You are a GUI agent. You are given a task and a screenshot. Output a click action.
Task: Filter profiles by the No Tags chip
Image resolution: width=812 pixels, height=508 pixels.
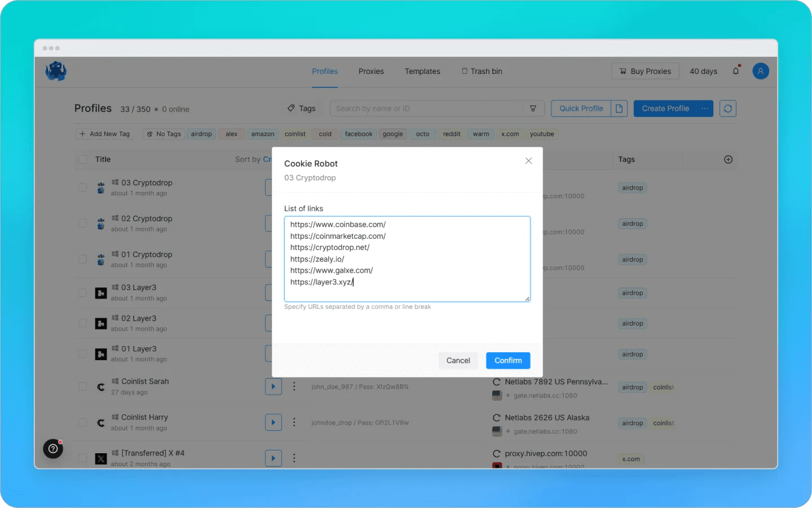pos(164,134)
